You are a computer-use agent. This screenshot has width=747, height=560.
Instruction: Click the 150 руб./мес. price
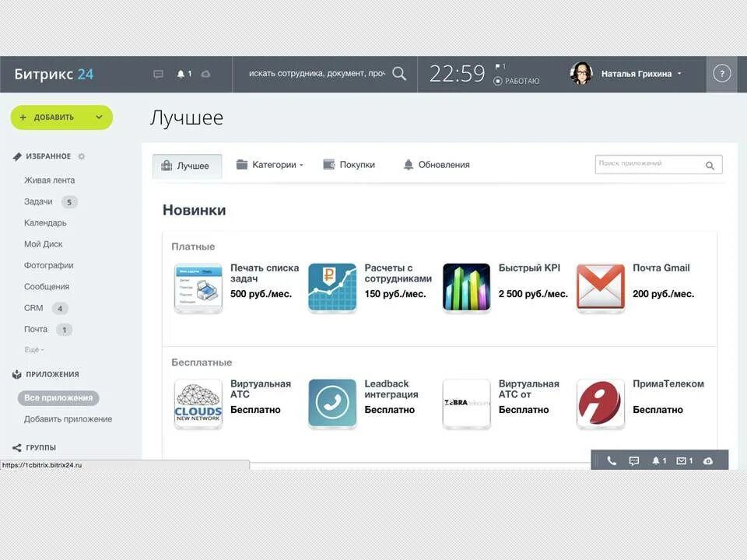coord(395,294)
